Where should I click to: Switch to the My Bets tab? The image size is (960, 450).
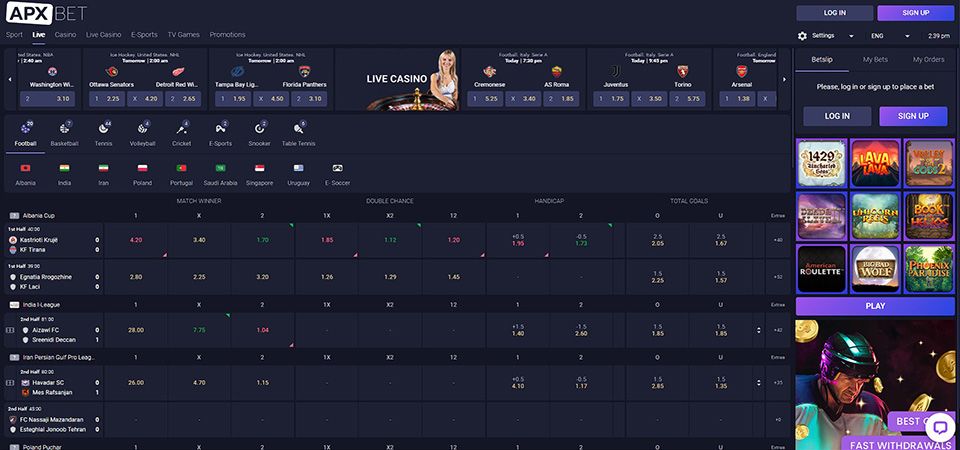click(x=876, y=59)
